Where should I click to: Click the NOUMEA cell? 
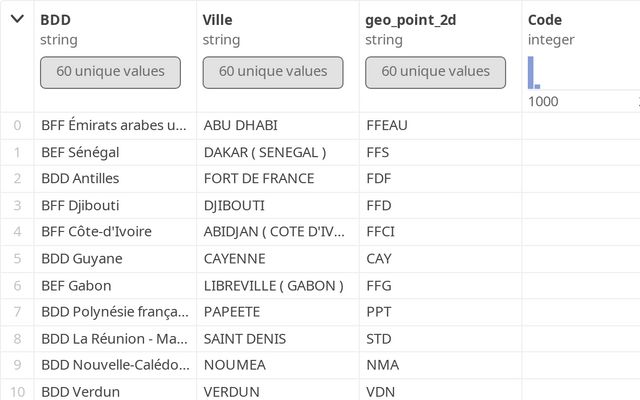point(278,365)
